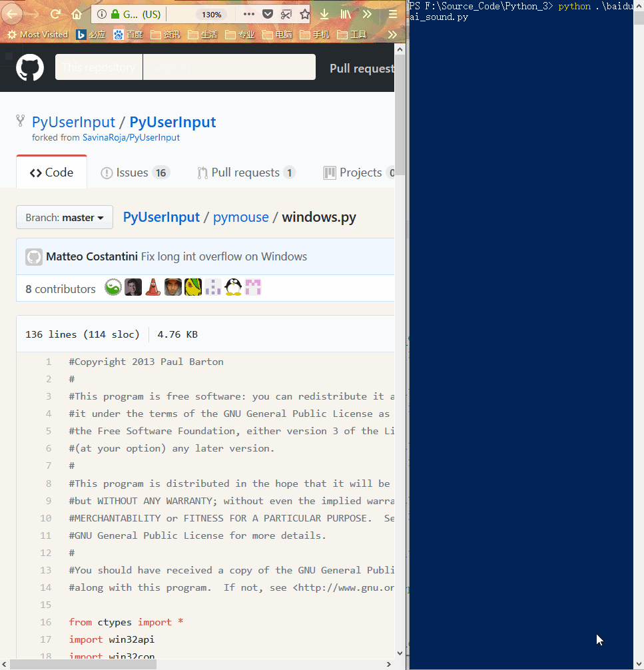Open PyUserInput owner link
This screenshot has width=644, height=670.
tap(73, 122)
